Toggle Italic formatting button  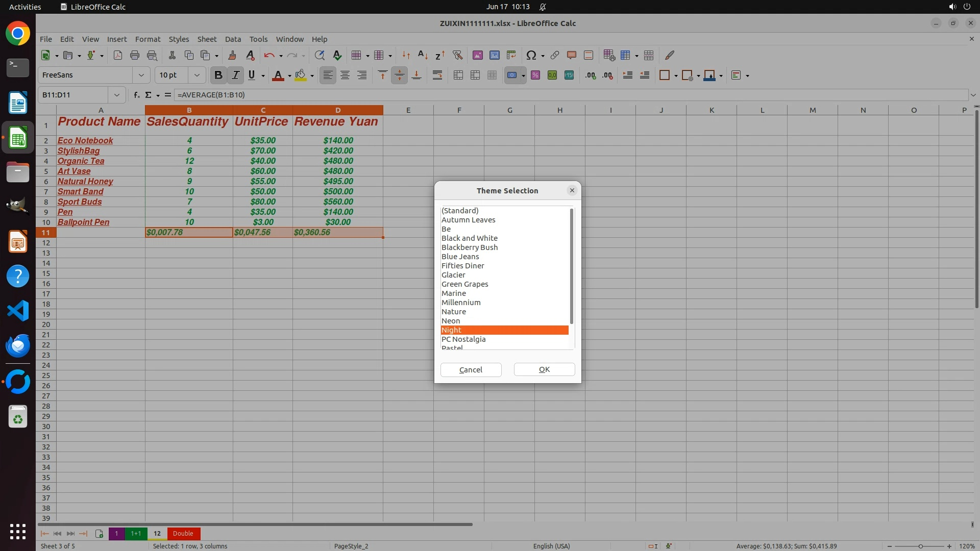(235, 76)
